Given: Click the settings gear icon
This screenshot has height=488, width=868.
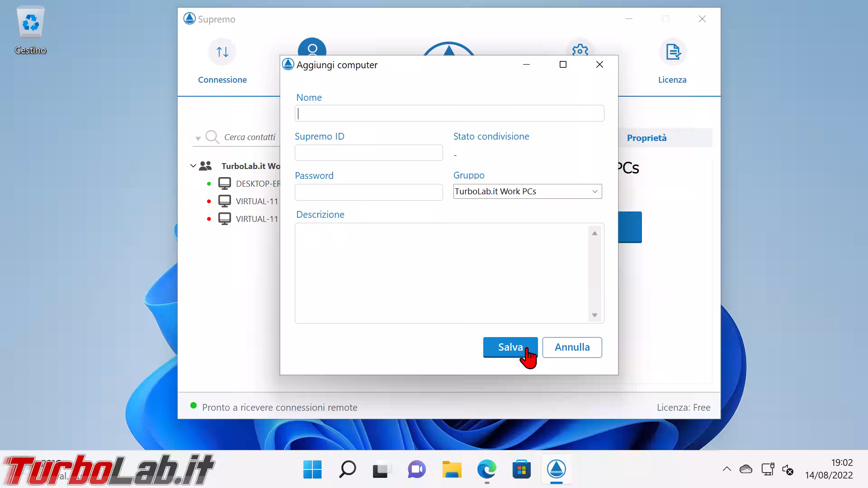Looking at the screenshot, I should click(580, 49).
